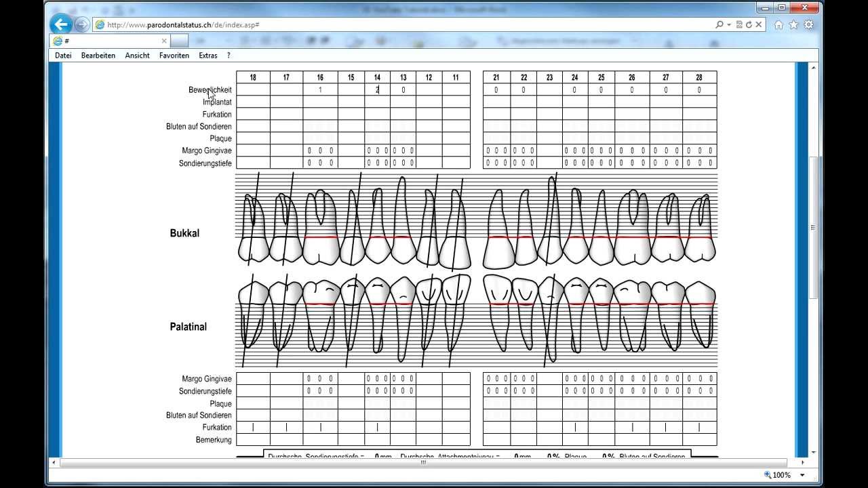Open Favorites star icon
This screenshot has height=488, width=868.
click(793, 24)
